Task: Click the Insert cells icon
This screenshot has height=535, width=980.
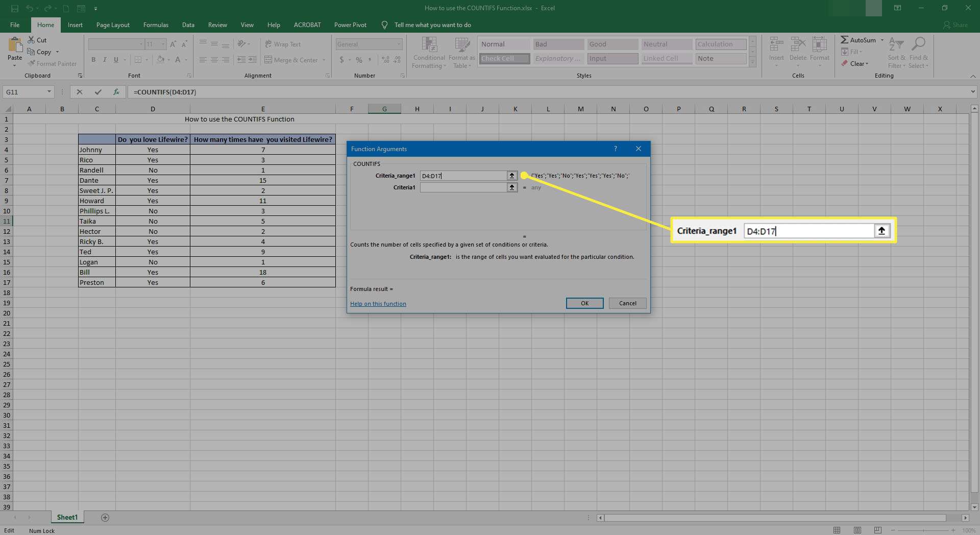Action: pyautogui.click(x=776, y=45)
